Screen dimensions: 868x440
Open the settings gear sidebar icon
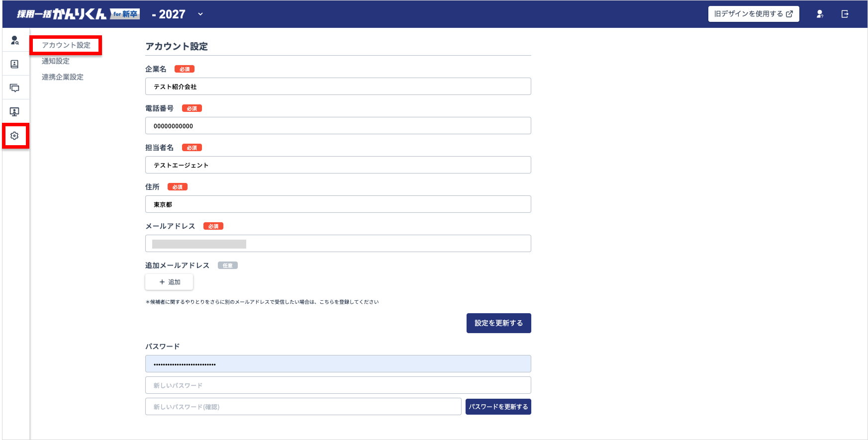[x=14, y=136]
